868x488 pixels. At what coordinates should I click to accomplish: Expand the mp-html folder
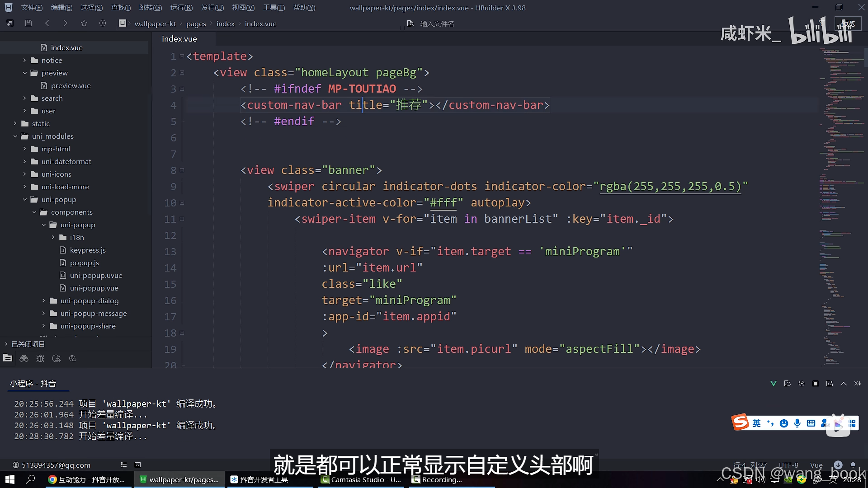25,149
